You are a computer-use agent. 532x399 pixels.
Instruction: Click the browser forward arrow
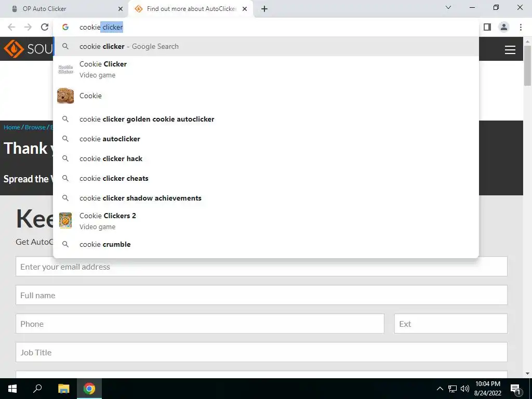click(x=28, y=27)
